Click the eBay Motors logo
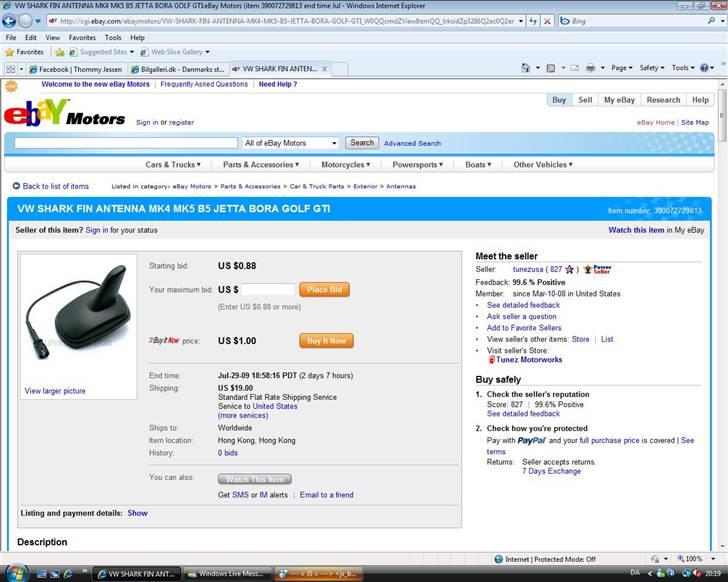 (65, 116)
